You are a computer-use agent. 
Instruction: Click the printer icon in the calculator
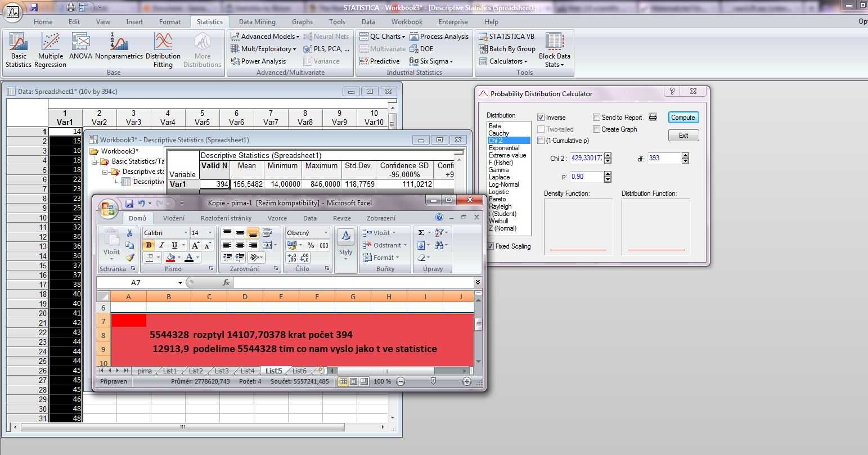(x=653, y=117)
